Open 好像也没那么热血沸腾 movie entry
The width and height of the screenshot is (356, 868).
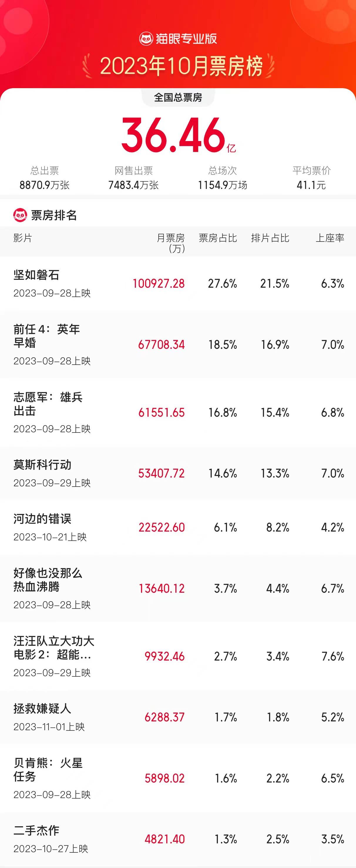tap(48, 579)
